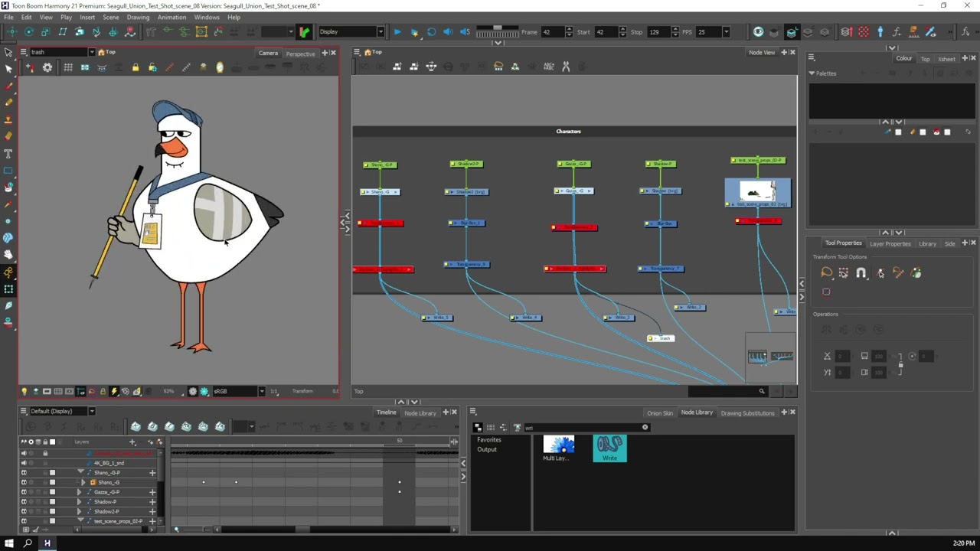
Task: Open the Drawing Substitutions tab
Action: click(747, 413)
